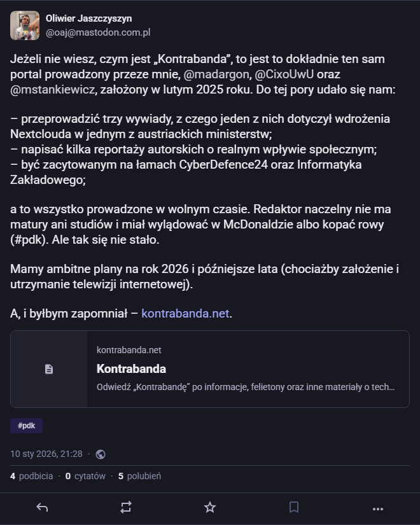
Task: Open the @CixoUwU profile mention
Action: click(x=284, y=74)
